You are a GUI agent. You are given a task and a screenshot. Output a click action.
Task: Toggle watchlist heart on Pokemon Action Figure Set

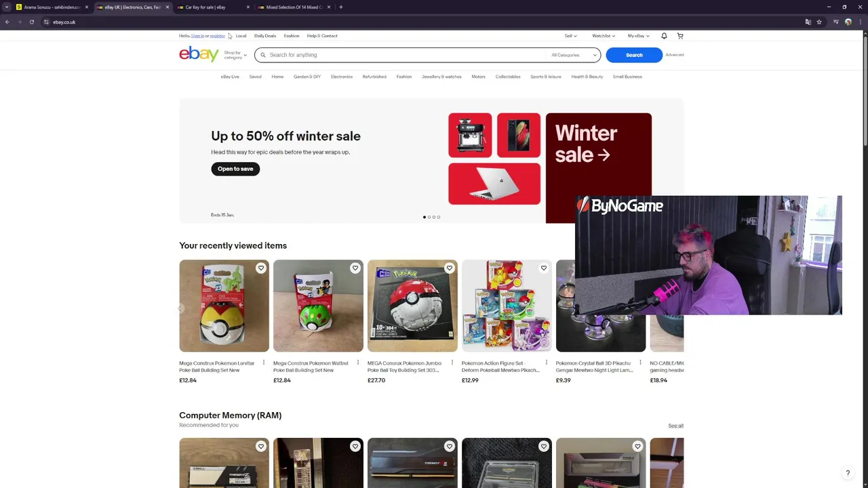coord(543,268)
